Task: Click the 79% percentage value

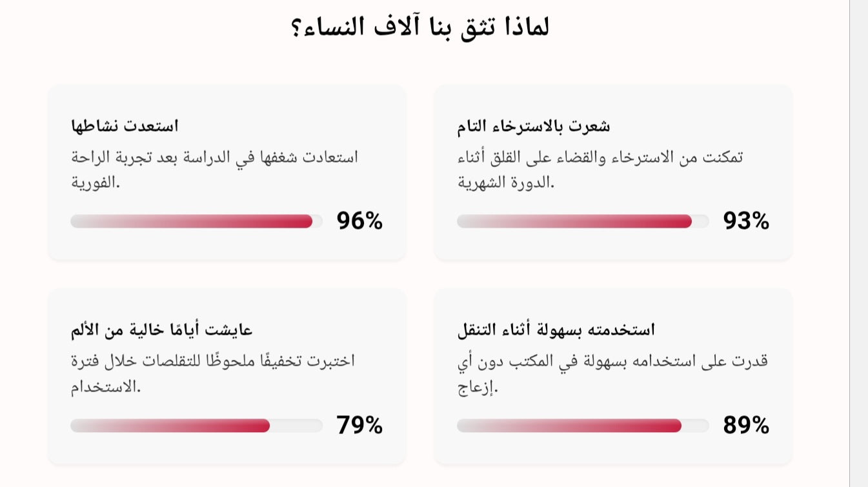Action: pos(359,426)
